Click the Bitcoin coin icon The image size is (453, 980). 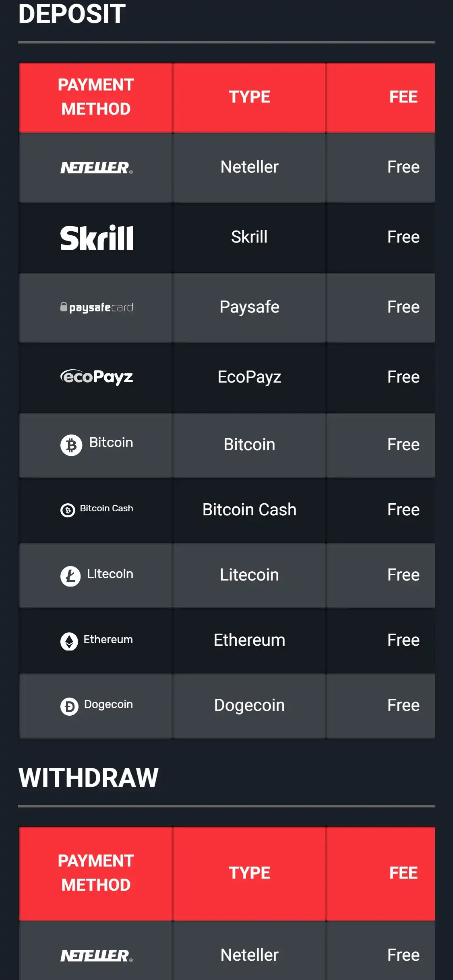71,445
